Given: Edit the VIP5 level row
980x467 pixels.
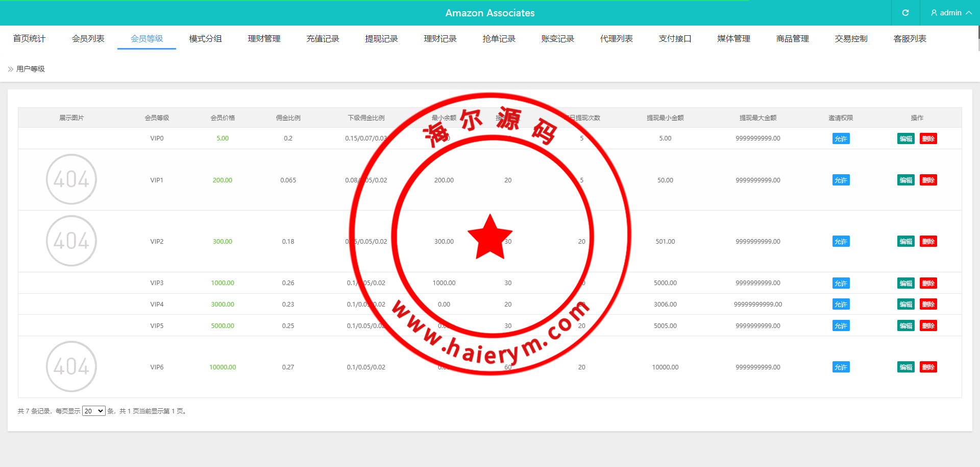Looking at the screenshot, I should pos(906,325).
